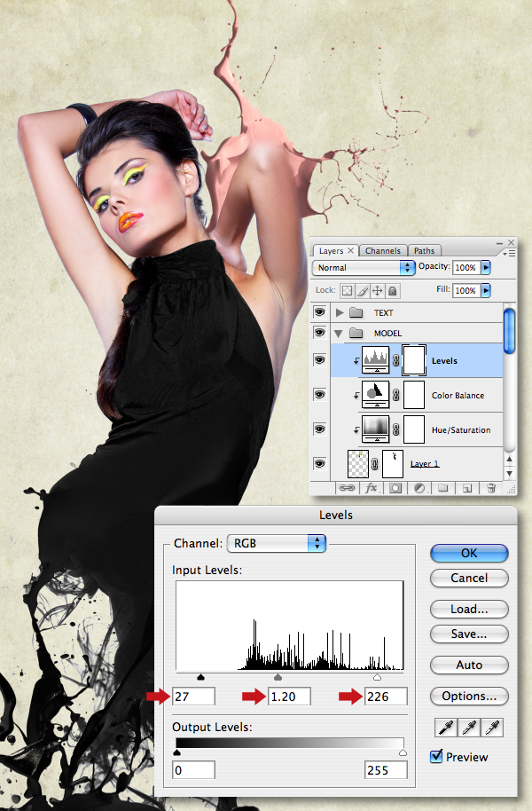Click the shadow input field 27

click(x=193, y=697)
